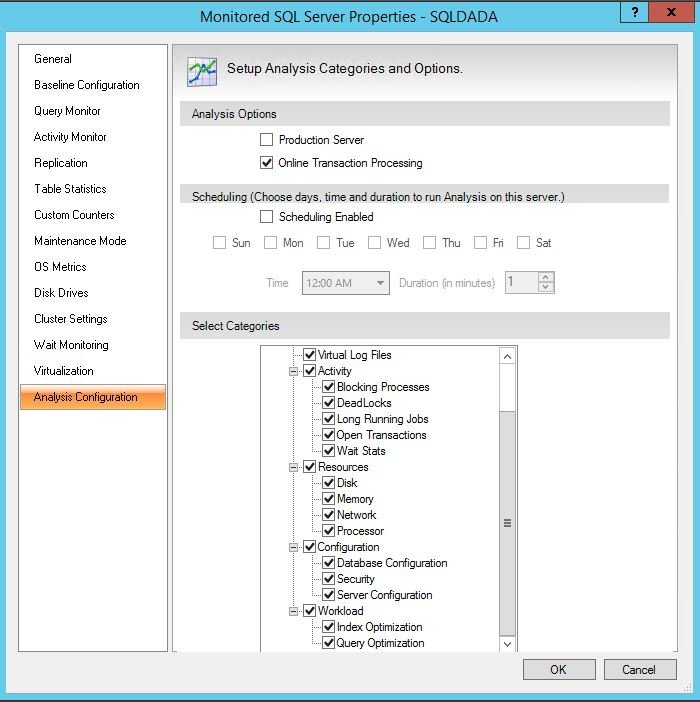Confirm changes with the OK button
The width and height of the screenshot is (700, 702).
(x=559, y=669)
